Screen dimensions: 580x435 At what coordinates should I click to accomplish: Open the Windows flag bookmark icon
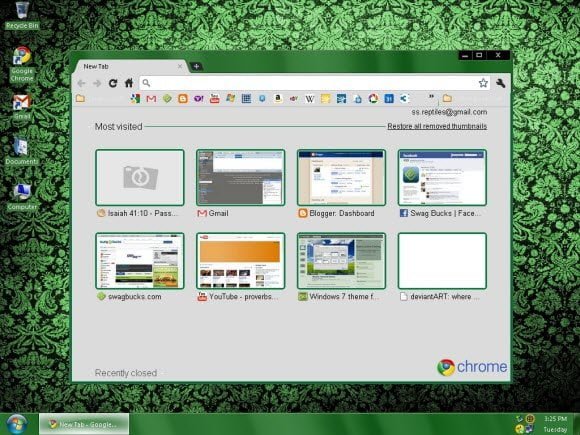tap(230, 98)
